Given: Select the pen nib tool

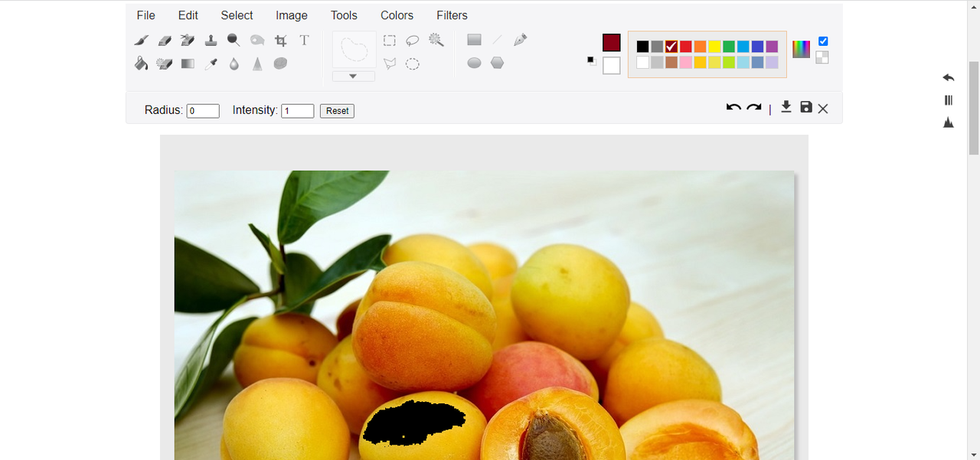Looking at the screenshot, I should (521, 40).
